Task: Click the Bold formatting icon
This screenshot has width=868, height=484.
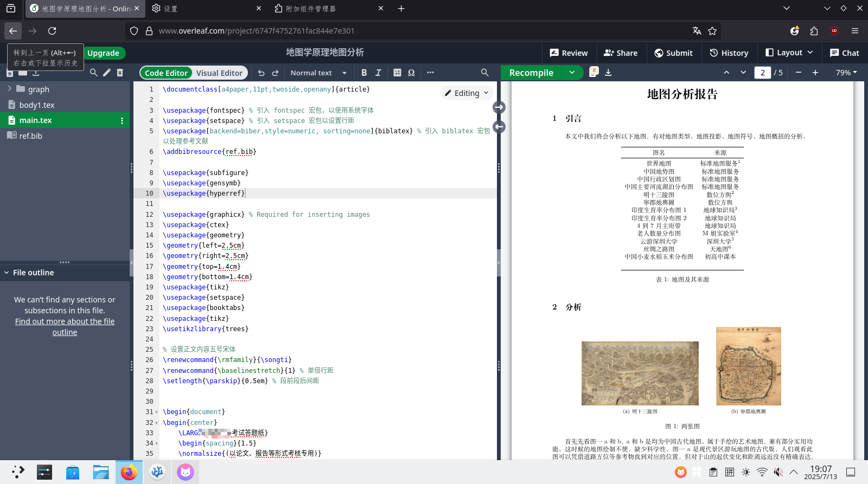Action: (x=364, y=73)
